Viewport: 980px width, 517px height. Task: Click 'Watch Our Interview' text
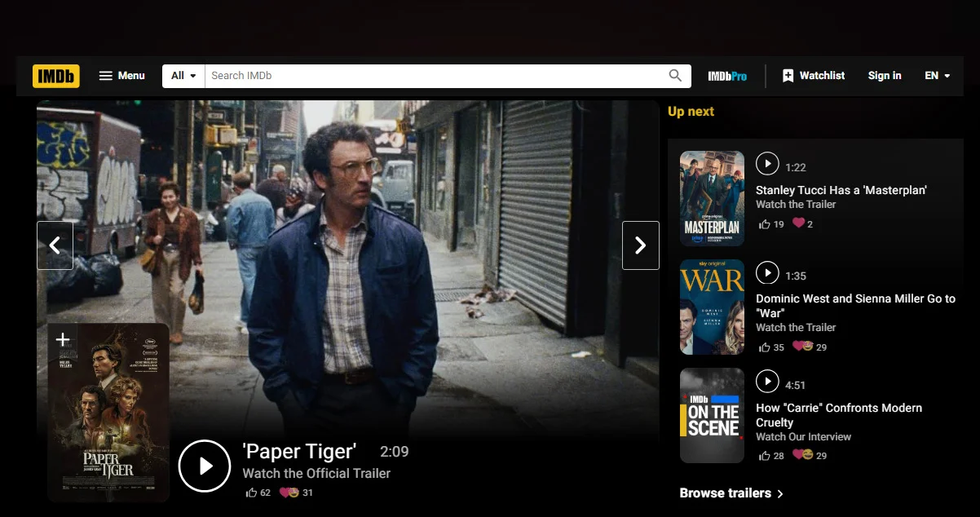coord(803,436)
